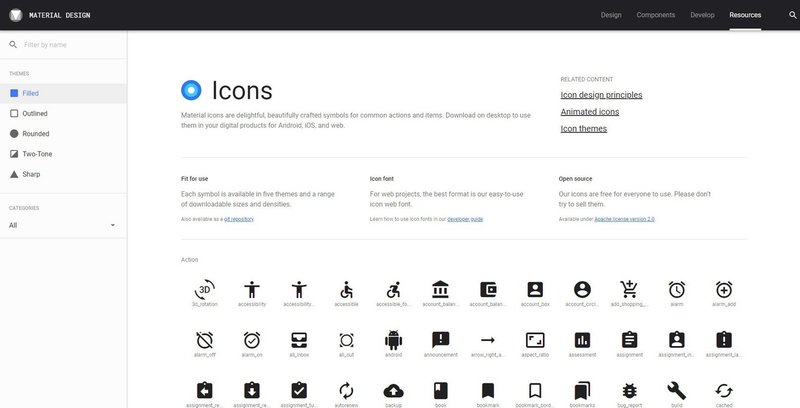Open site search magnifier in header
The width and height of the screenshot is (800, 408).
pyautogui.click(x=792, y=15)
